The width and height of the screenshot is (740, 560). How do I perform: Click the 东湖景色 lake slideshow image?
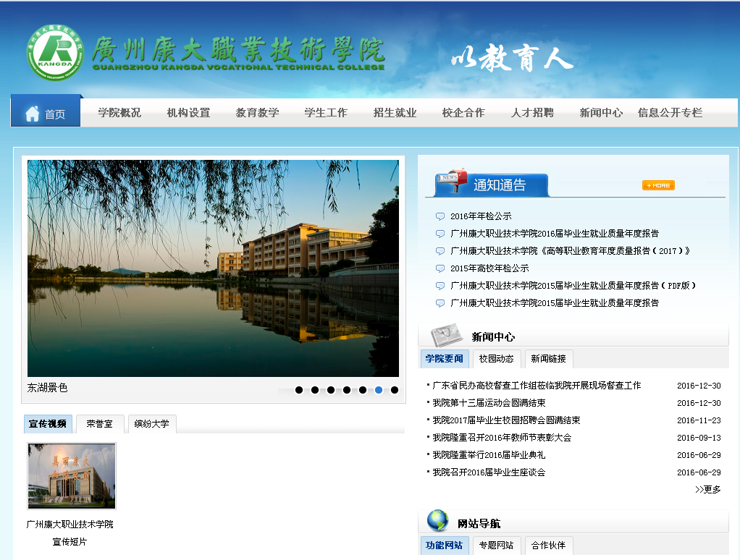213,268
